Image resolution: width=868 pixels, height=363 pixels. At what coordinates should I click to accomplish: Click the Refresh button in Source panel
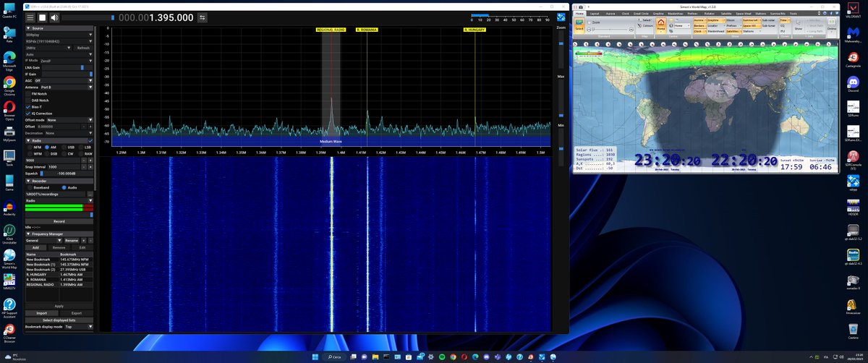click(x=84, y=48)
